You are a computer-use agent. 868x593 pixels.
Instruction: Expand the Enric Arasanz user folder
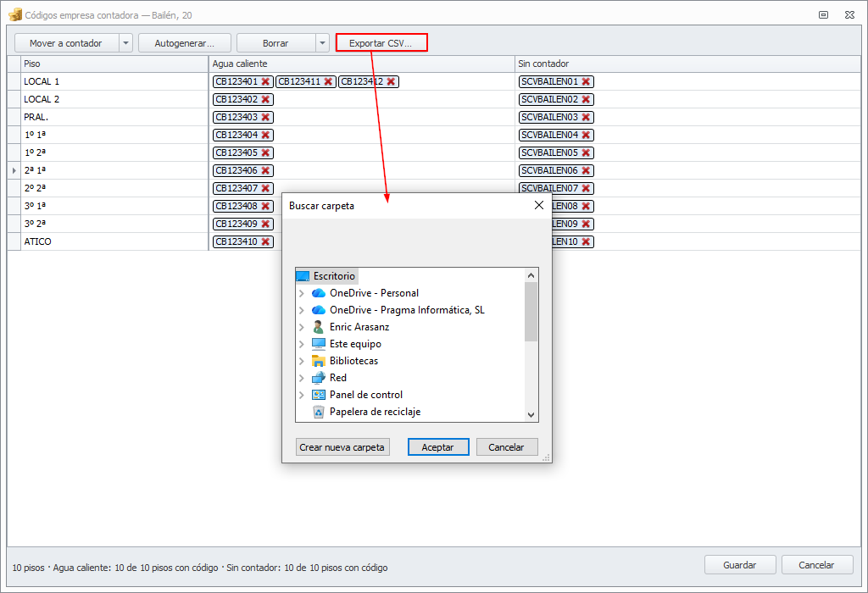coord(302,327)
